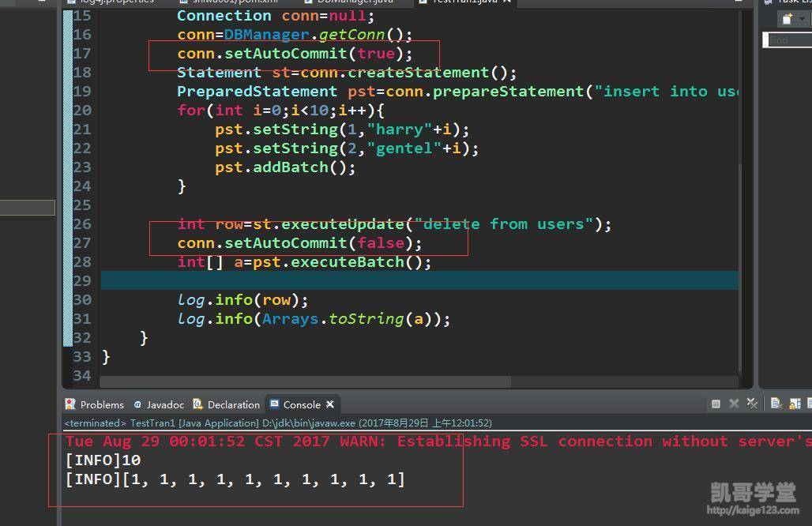812x526 pixels.
Task: Click the red SSL WARN console message
Action: click(438, 441)
